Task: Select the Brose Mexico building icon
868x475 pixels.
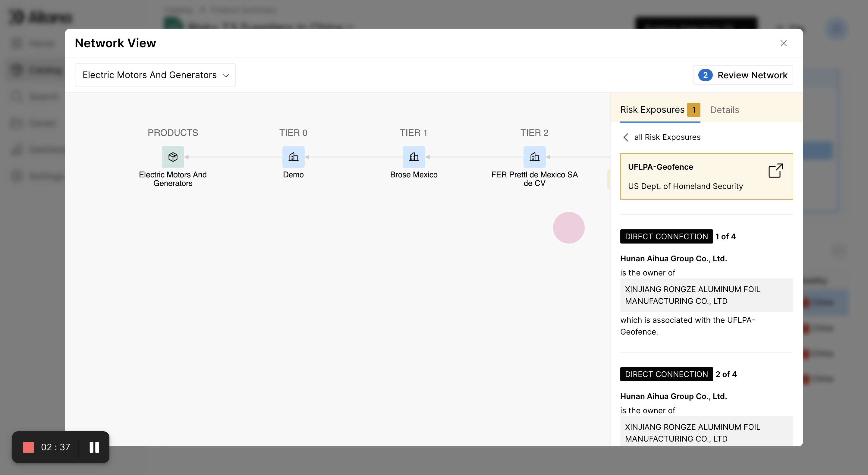Action: [x=414, y=157]
